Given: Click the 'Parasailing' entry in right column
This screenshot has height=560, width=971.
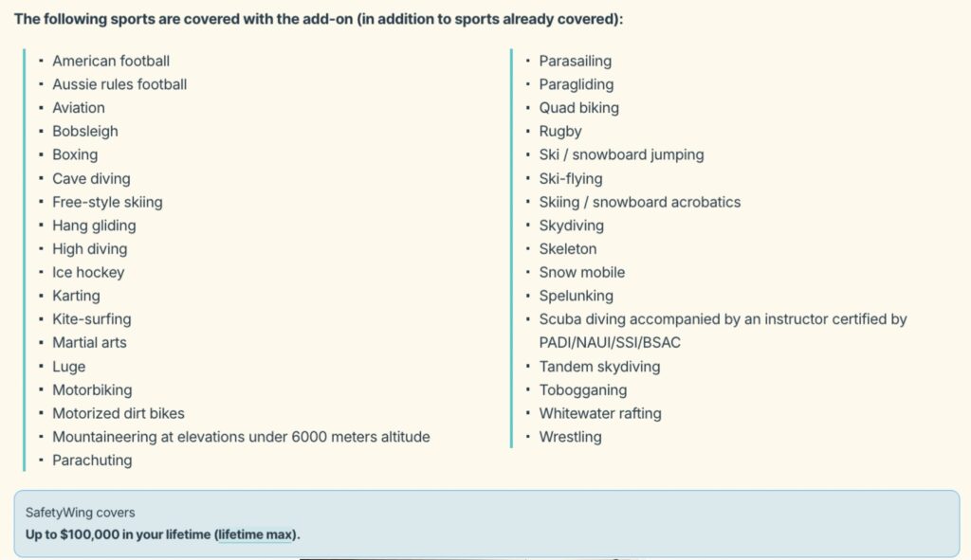Looking at the screenshot, I should (576, 62).
